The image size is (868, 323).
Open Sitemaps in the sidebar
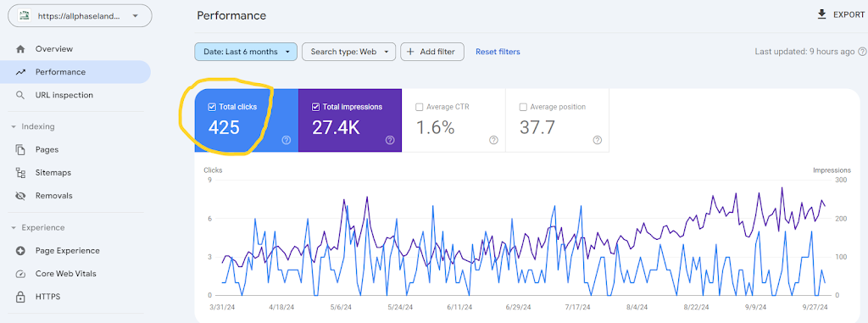click(53, 173)
